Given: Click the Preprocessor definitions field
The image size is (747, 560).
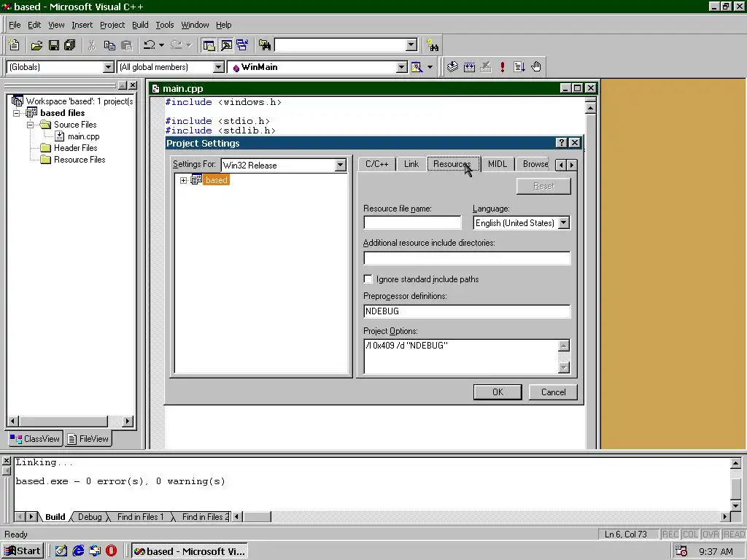Looking at the screenshot, I should coord(467,311).
